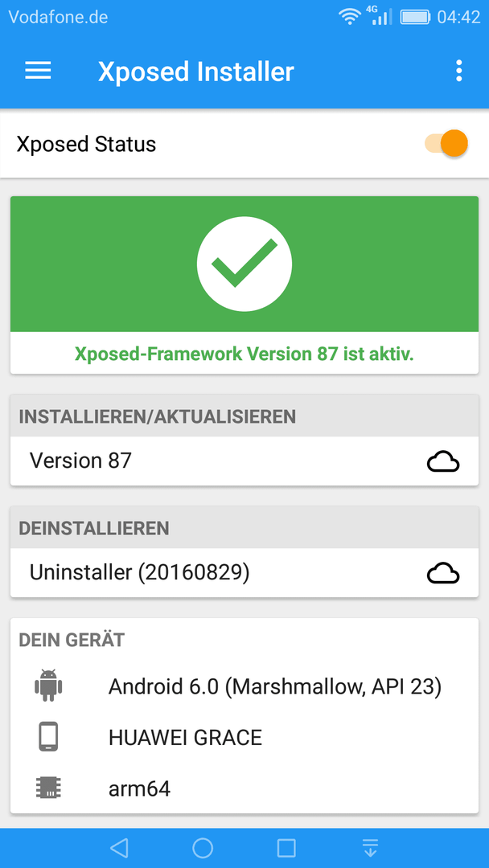Tap the cloud icon next to Version 87
The image size is (489, 868).
(443, 461)
